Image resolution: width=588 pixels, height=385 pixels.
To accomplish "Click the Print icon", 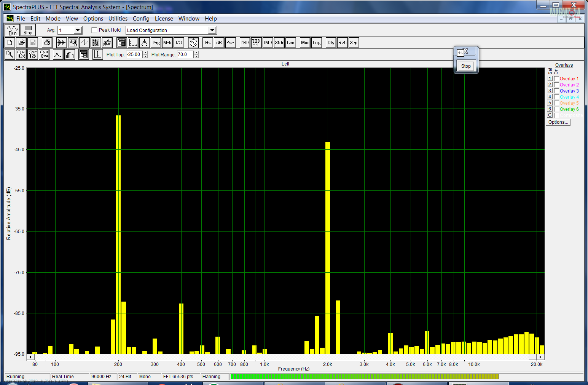I will (x=47, y=43).
